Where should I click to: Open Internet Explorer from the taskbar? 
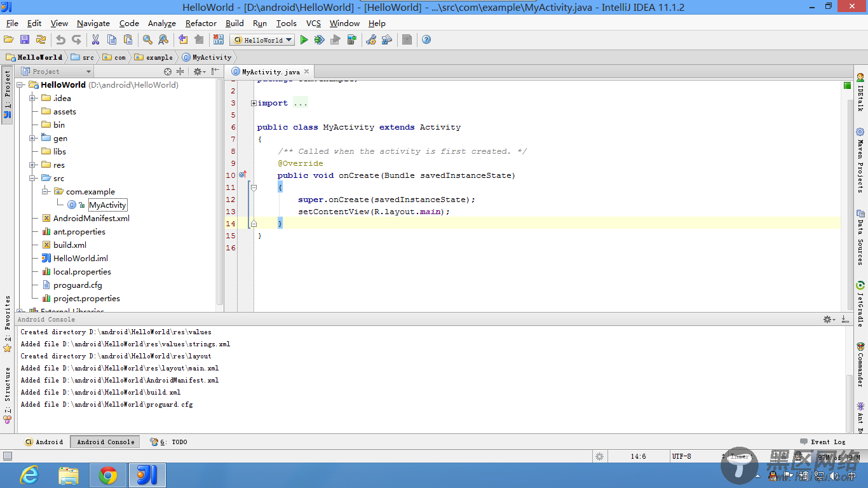click(29, 475)
